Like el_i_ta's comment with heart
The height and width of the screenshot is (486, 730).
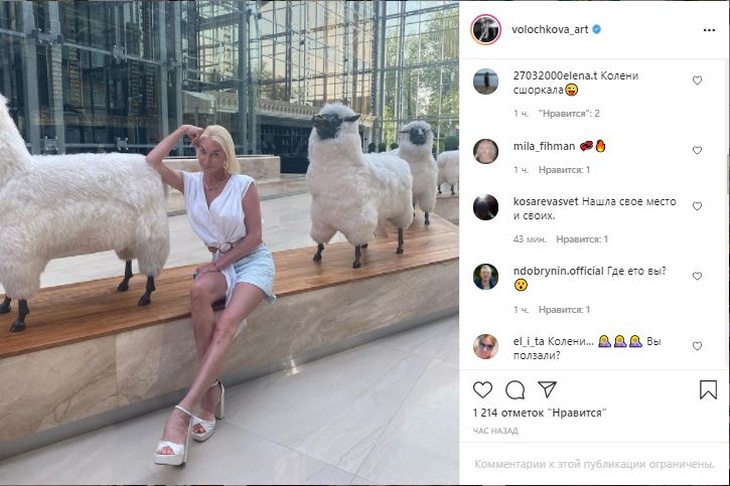(697, 346)
